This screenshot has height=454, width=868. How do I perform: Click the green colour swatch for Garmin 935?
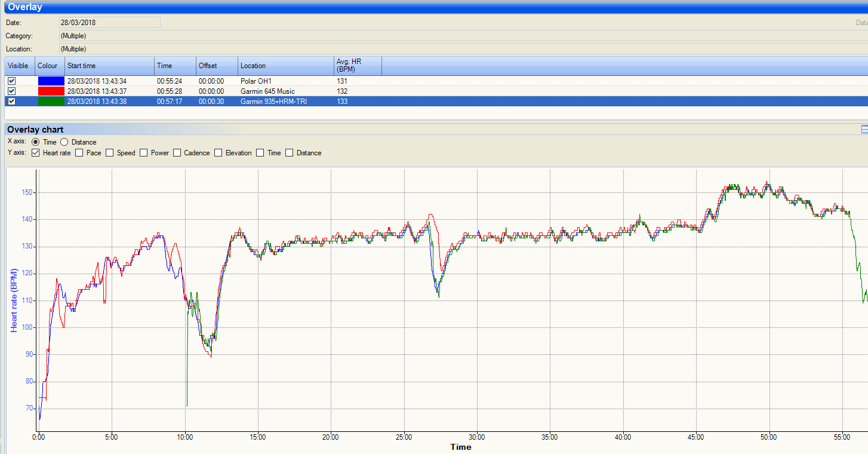click(51, 101)
